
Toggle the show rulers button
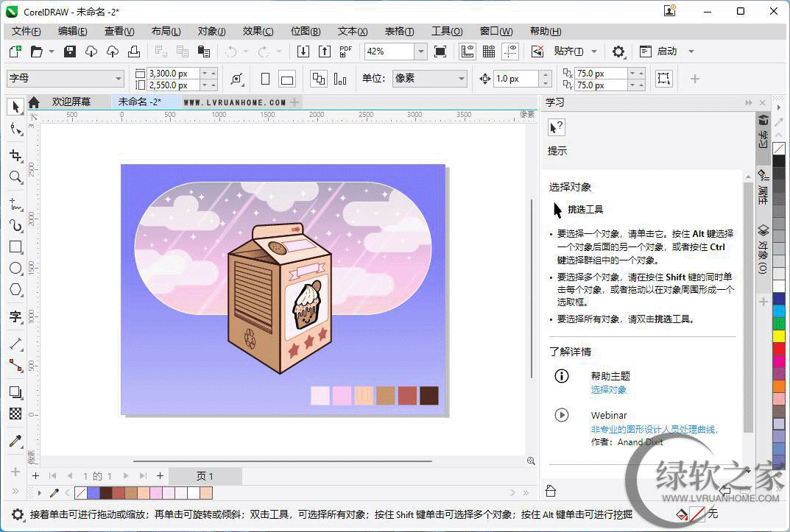click(468, 52)
